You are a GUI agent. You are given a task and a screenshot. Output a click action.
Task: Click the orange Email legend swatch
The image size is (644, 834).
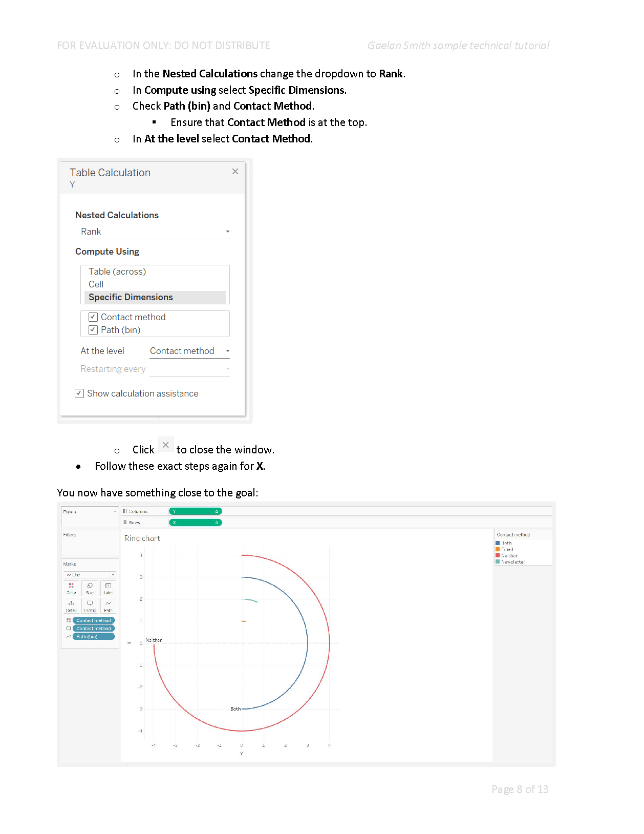pyautogui.click(x=498, y=549)
